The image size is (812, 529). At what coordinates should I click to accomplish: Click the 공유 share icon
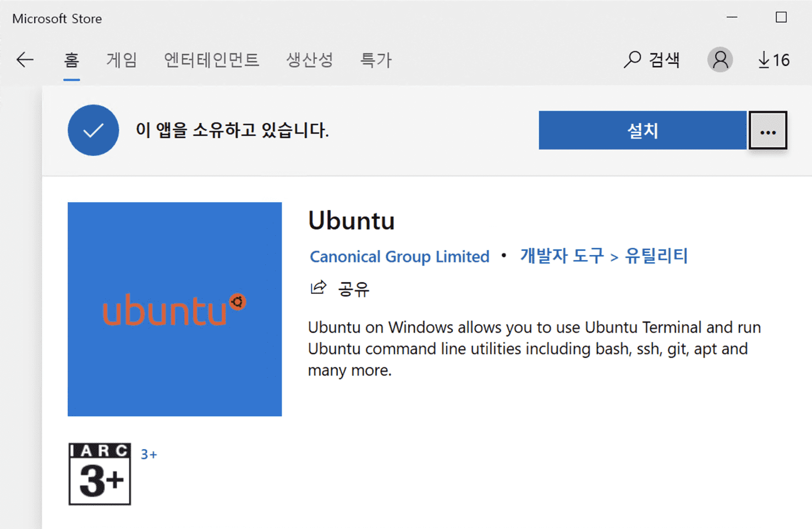pyautogui.click(x=318, y=288)
